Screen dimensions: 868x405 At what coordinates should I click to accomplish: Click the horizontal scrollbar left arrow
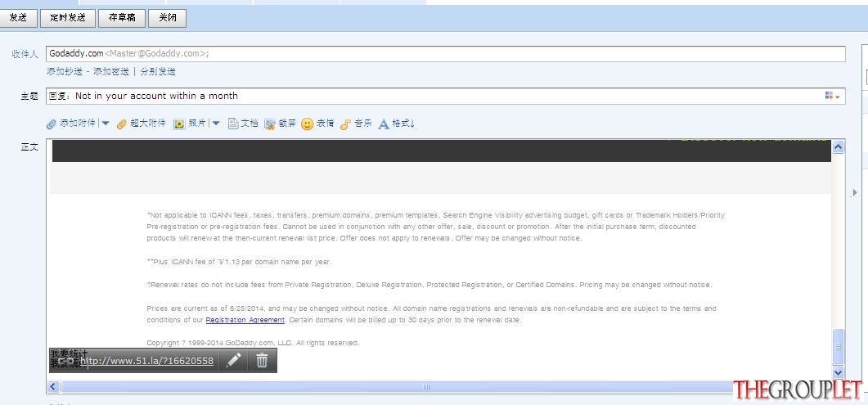pos(54,386)
